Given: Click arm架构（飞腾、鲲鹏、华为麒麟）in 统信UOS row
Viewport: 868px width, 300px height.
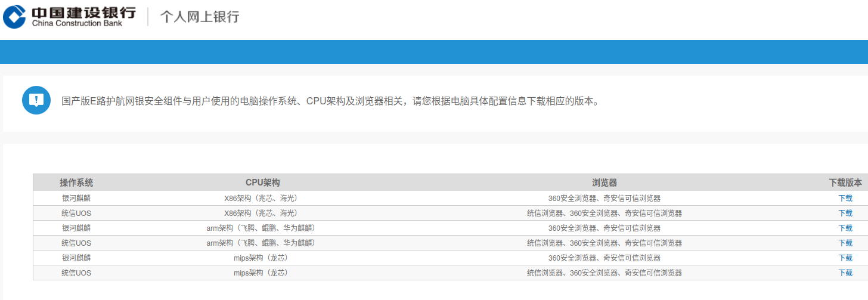Looking at the screenshot, I should [x=261, y=243].
